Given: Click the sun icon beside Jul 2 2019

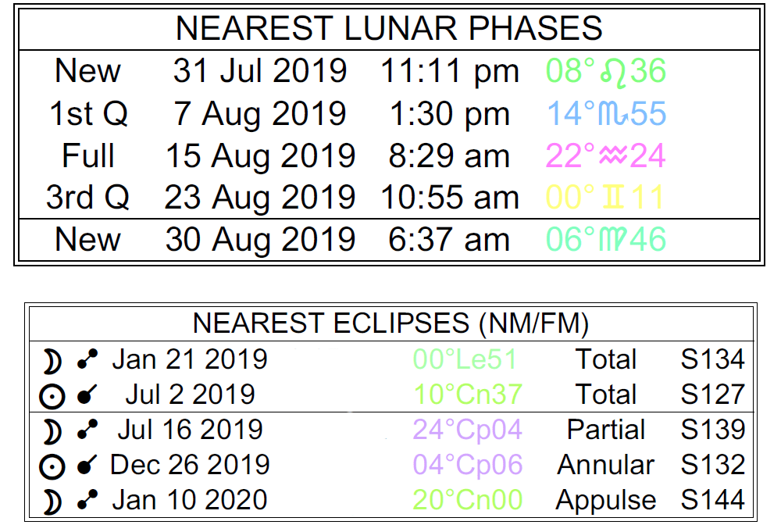Looking at the screenshot, I should pos(52,395).
